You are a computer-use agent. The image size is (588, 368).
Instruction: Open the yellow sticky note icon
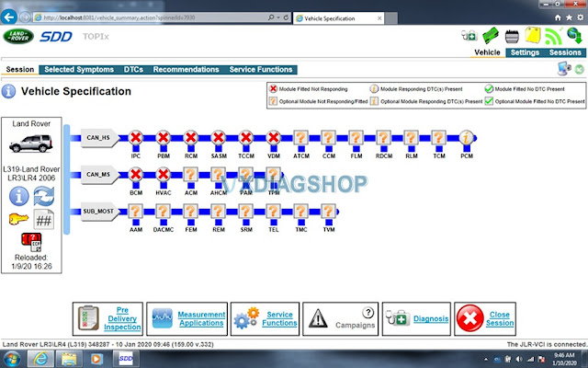click(x=533, y=36)
